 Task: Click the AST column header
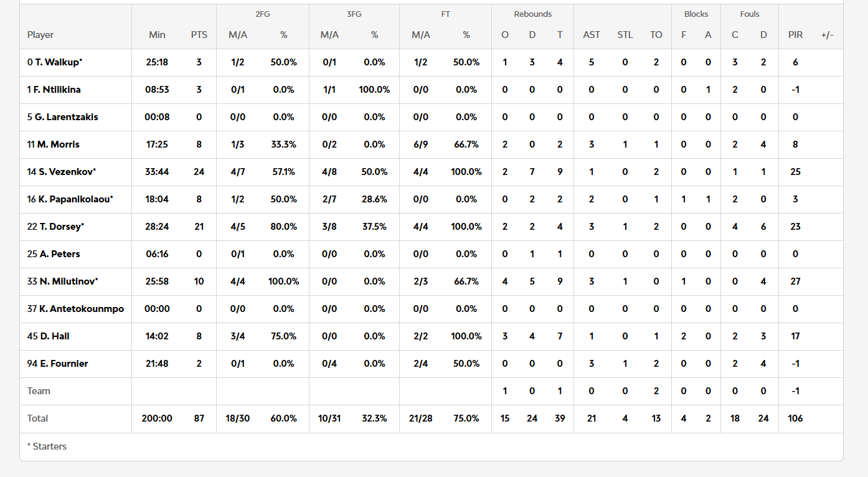coord(592,35)
